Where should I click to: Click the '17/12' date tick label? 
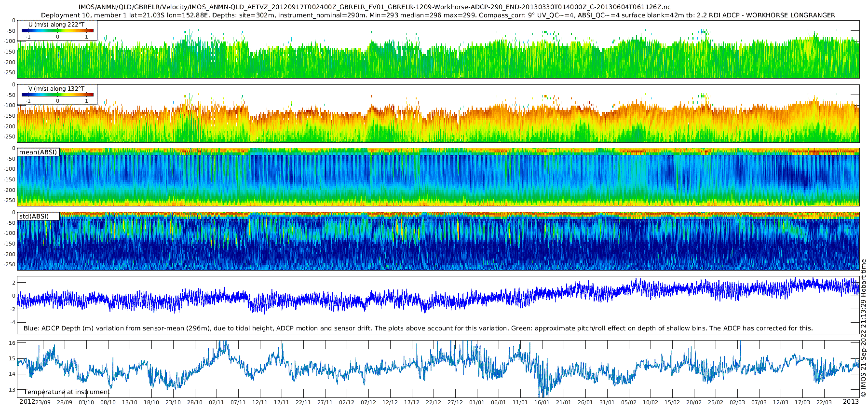412,402
